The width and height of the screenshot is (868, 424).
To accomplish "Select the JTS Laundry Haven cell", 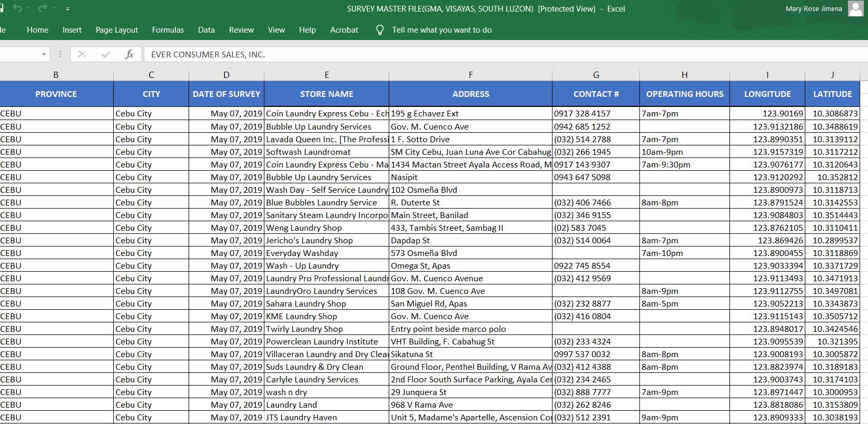I will 327,417.
